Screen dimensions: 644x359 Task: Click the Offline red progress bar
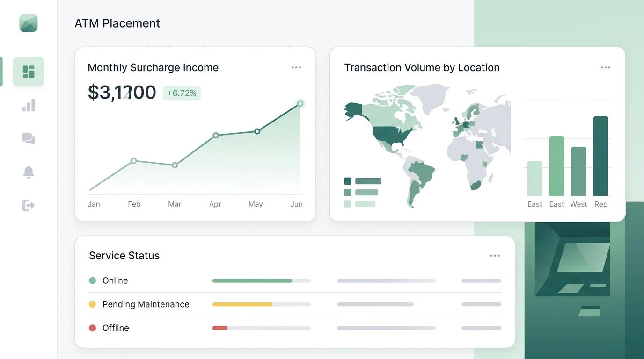(220, 328)
